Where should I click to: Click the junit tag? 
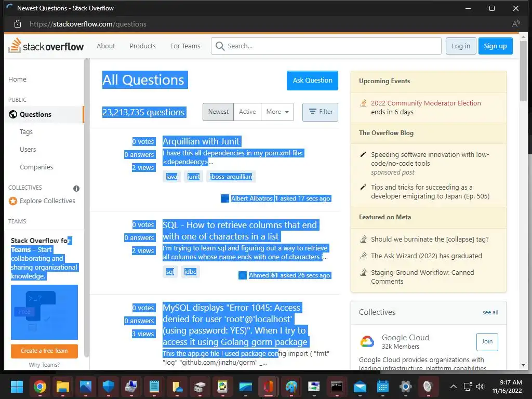(193, 177)
